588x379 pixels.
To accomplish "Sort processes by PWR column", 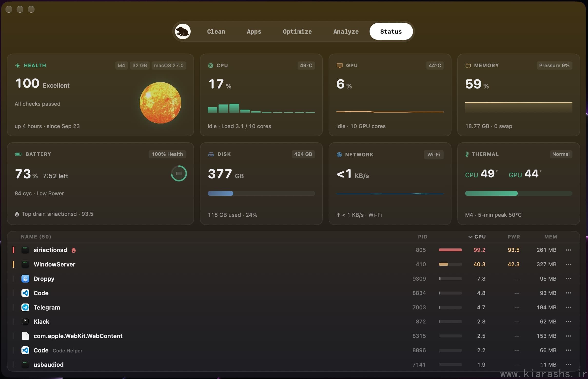I will point(514,237).
